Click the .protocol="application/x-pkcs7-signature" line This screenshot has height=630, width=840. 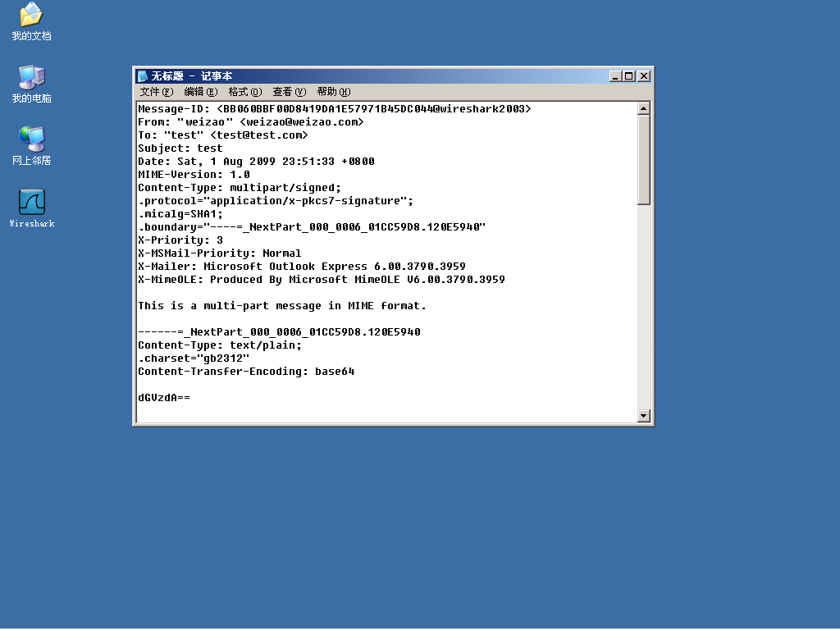276,201
